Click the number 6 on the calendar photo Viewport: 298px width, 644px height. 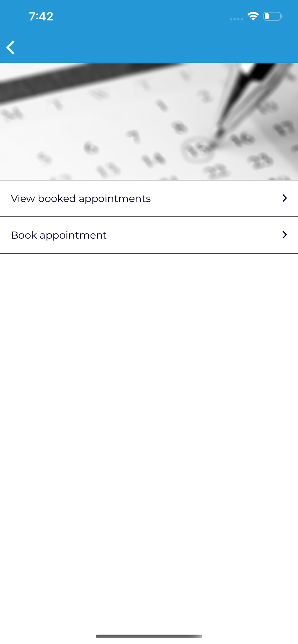[x=91, y=148]
